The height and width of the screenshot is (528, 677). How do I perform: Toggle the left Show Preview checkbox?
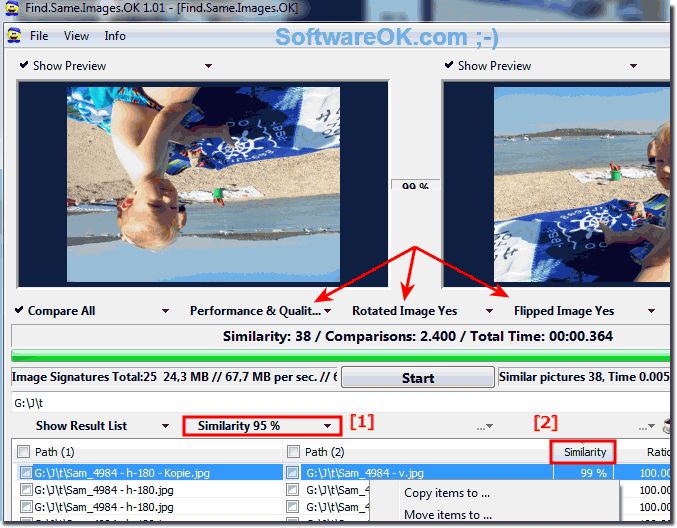tap(24, 66)
